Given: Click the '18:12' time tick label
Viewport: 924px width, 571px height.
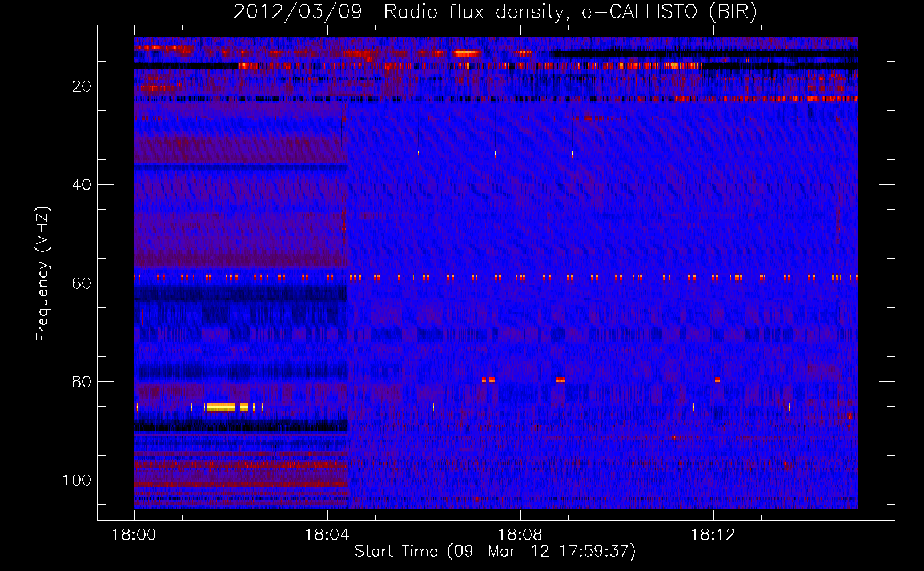Looking at the screenshot, I should 713,535.
